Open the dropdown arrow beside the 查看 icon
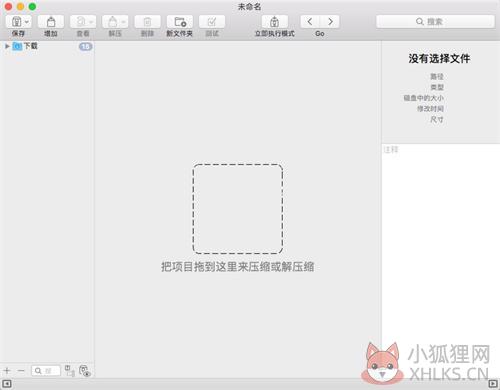The image size is (500, 390). [x=91, y=22]
